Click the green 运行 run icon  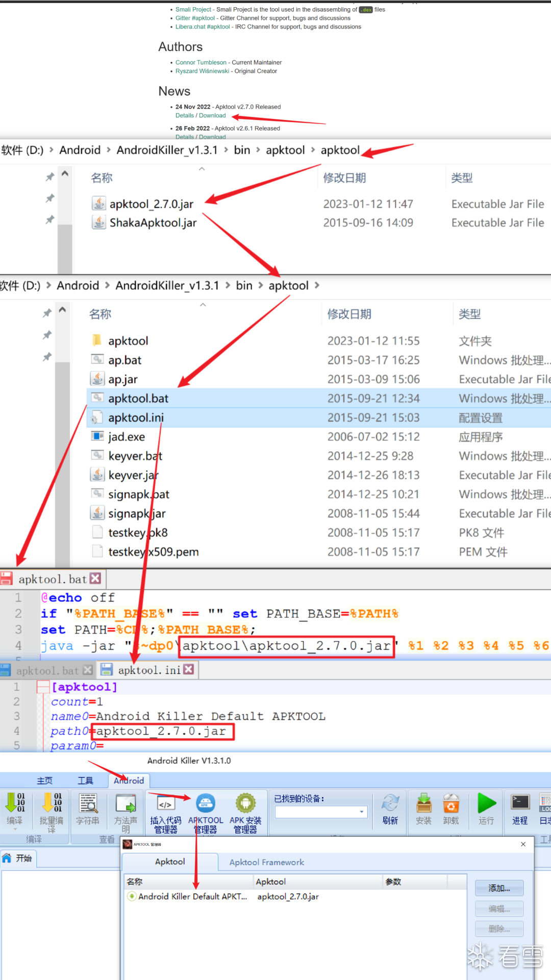point(487,803)
